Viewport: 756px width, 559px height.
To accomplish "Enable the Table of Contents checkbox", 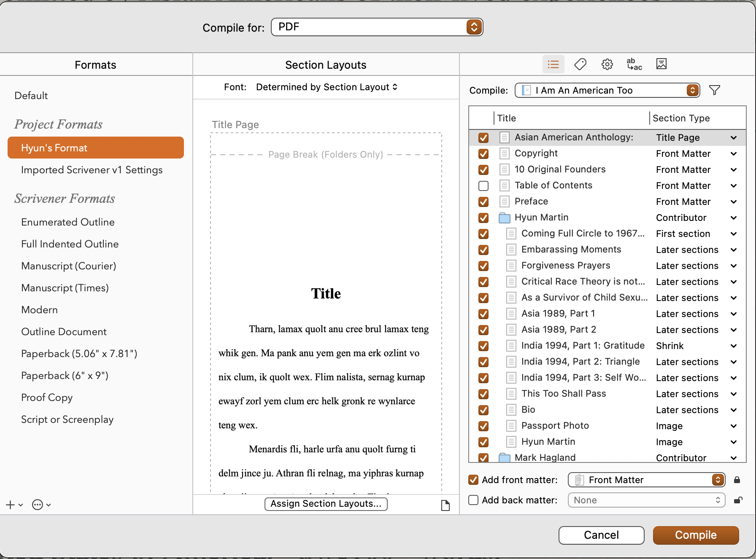I will point(483,185).
